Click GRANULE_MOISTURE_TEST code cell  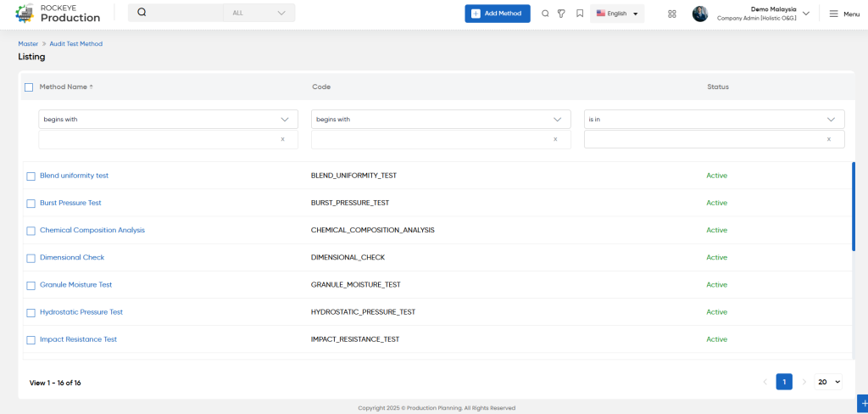point(355,284)
